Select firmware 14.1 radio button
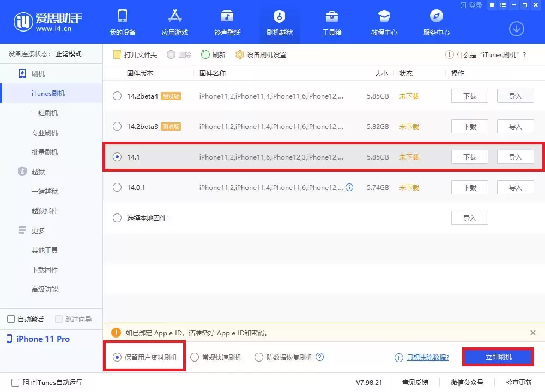This screenshot has width=545, height=392. [x=117, y=157]
